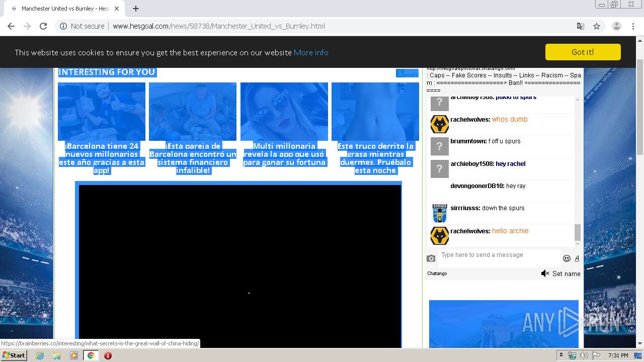
Task: Open the More info cookie link
Action: tap(311, 52)
